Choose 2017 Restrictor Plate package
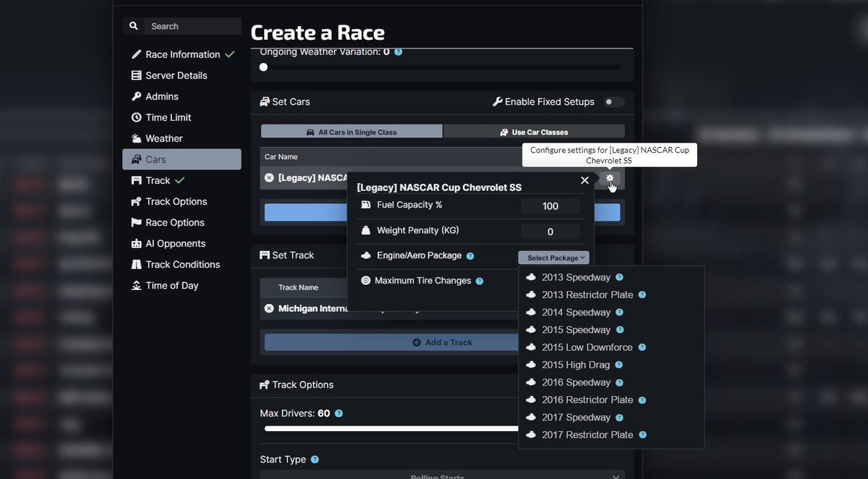 click(x=587, y=435)
